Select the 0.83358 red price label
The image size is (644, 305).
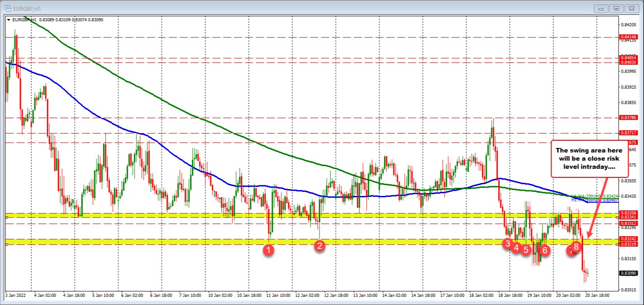click(x=629, y=213)
